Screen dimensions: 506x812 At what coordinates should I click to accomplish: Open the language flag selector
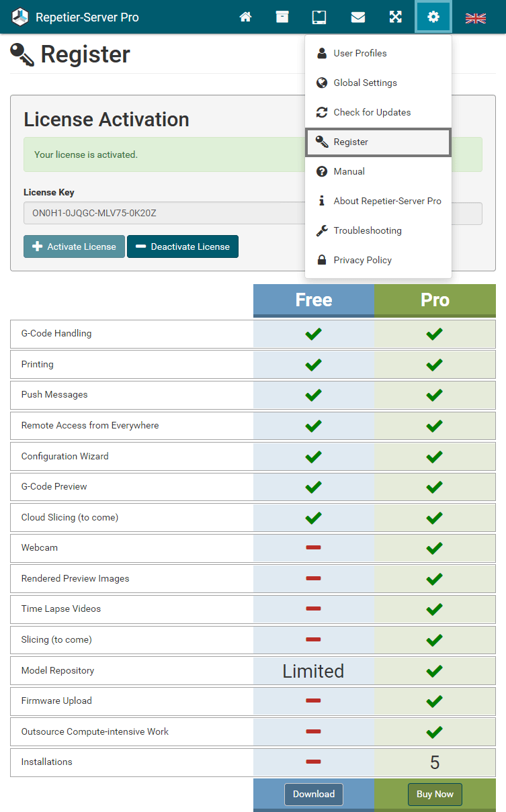[x=476, y=18]
